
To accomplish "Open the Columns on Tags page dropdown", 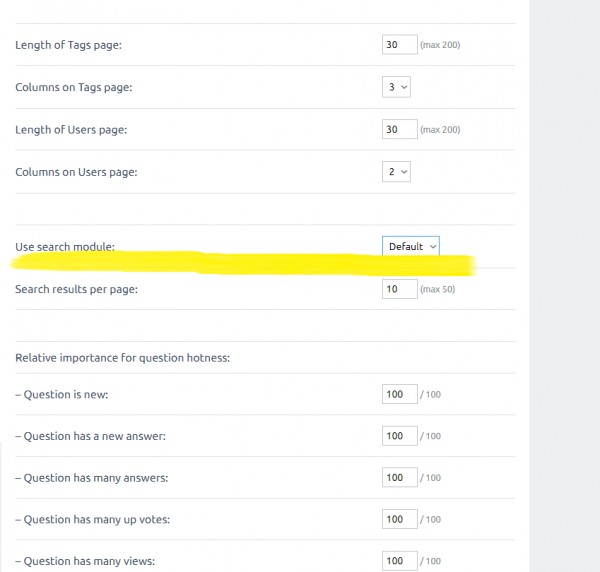I will [x=398, y=87].
